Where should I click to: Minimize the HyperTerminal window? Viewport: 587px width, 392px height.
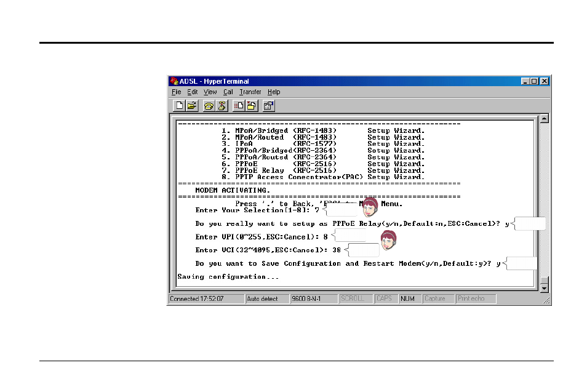coord(525,81)
